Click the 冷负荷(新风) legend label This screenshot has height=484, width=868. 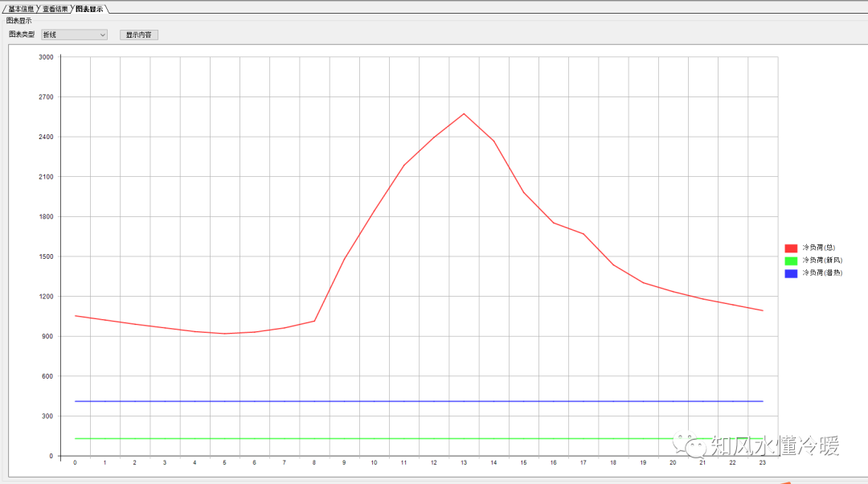click(822, 260)
